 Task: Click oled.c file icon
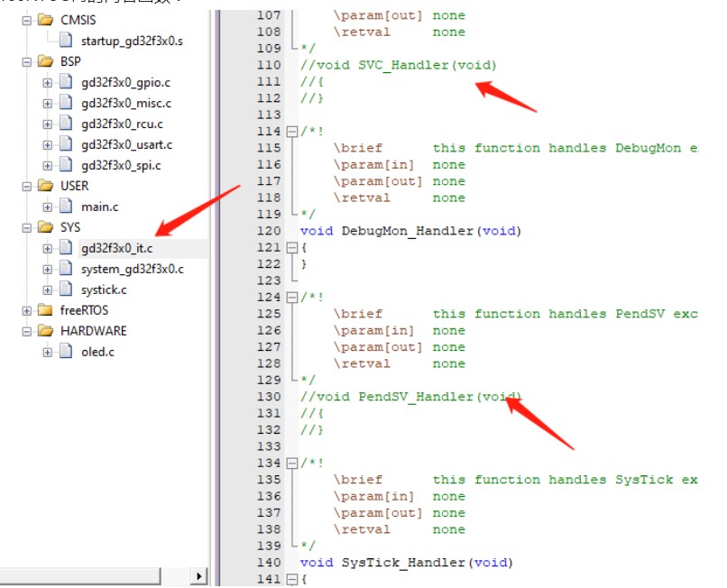pos(66,352)
